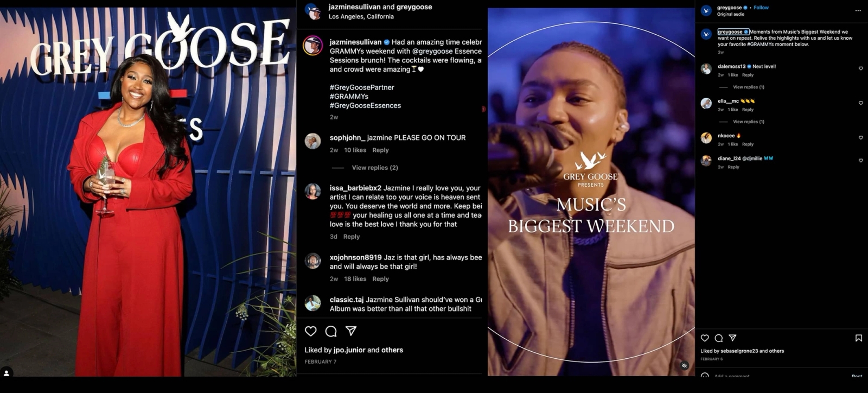Unmute the reel using the sound icon
Viewport: 868px width, 393px height.
684,365
